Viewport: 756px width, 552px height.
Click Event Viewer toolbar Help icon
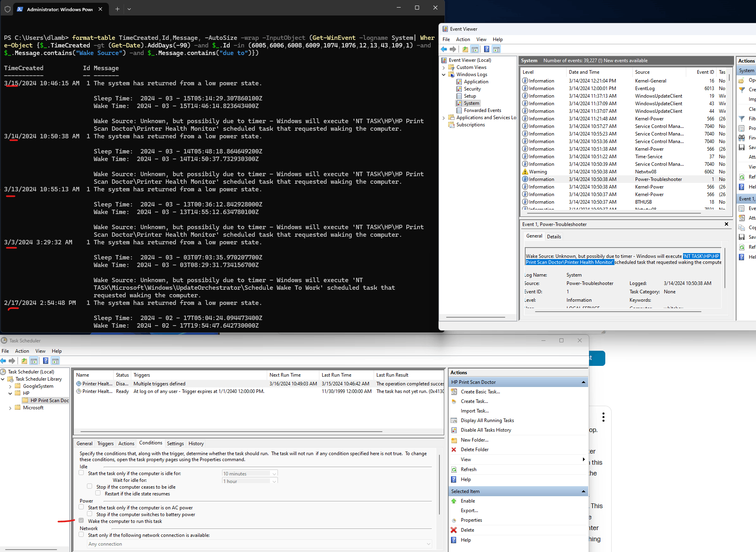(x=486, y=49)
